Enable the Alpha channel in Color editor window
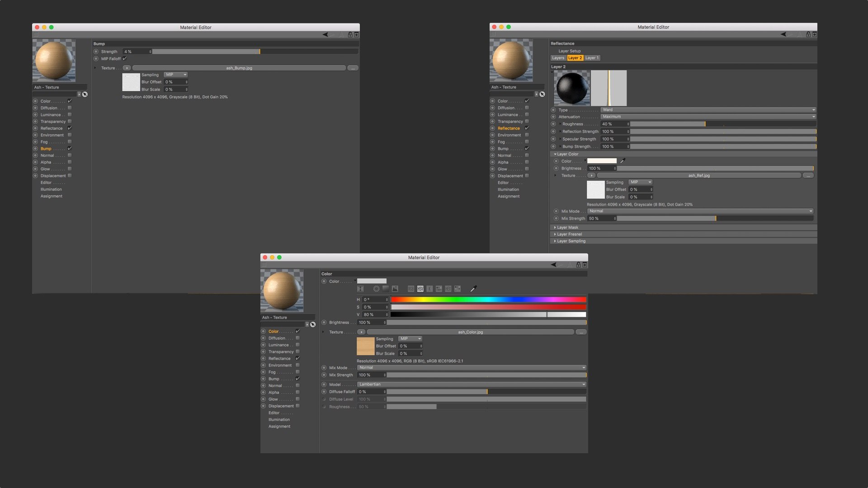Viewport: 868px width, 488px height. 297,392
